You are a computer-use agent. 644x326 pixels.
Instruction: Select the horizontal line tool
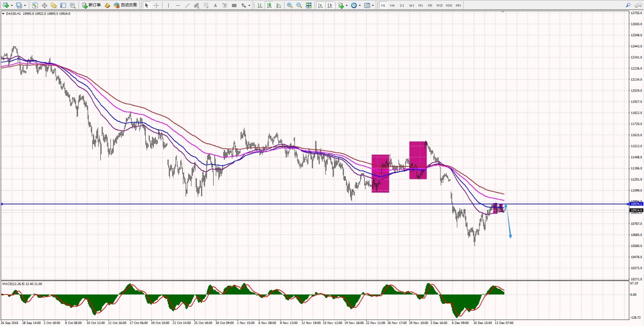coord(178,5)
